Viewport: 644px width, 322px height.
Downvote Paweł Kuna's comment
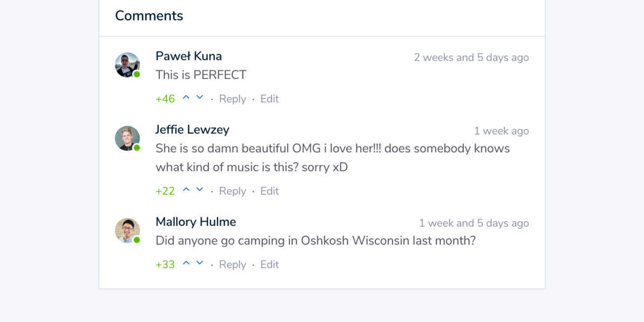click(200, 98)
